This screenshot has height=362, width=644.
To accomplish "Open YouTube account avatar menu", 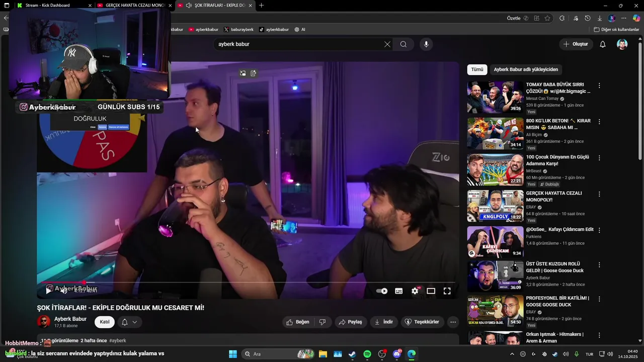I will pos(622,44).
